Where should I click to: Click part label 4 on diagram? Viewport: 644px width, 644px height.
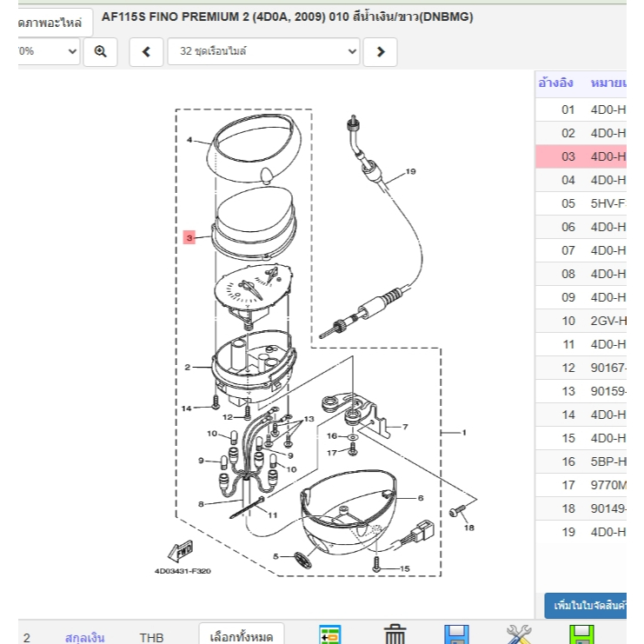click(x=189, y=140)
